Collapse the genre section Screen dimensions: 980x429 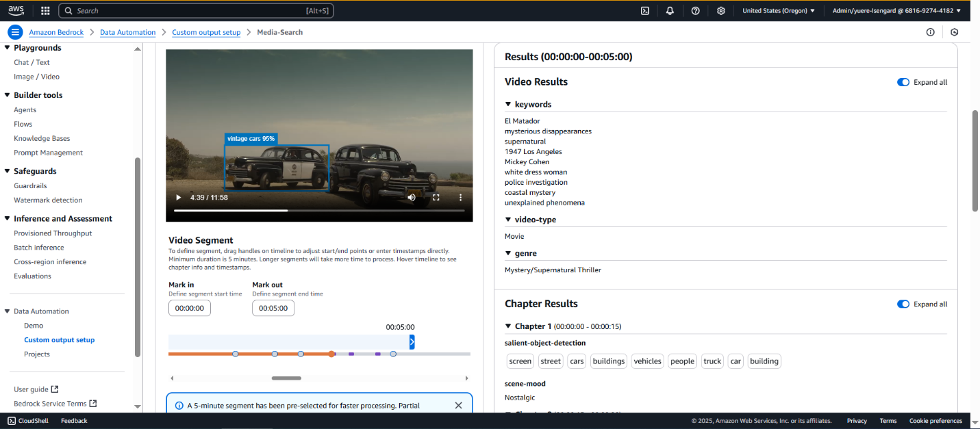(508, 253)
